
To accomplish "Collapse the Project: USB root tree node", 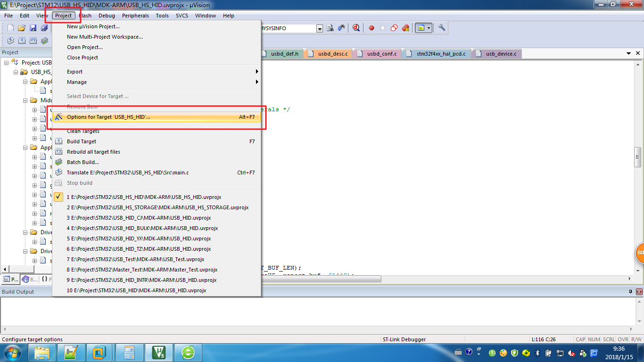I will (7, 63).
